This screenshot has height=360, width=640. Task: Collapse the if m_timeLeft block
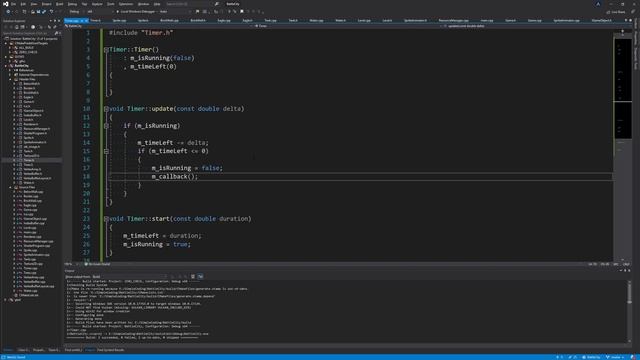(106, 151)
